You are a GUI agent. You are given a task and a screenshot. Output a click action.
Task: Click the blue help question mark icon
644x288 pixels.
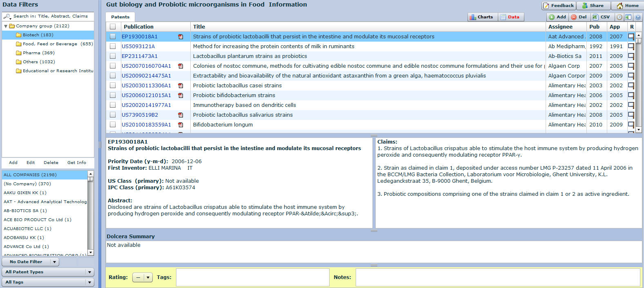point(638,17)
